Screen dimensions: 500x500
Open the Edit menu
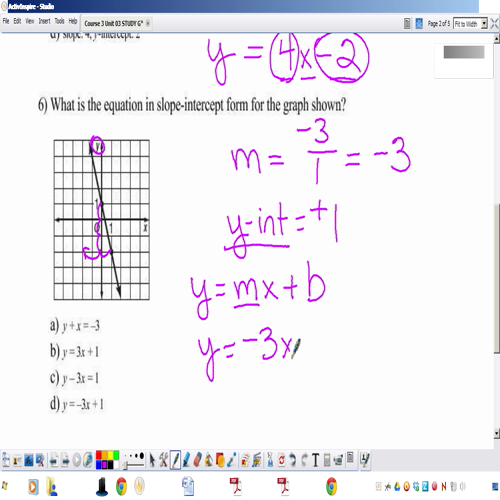coord(17,21)
